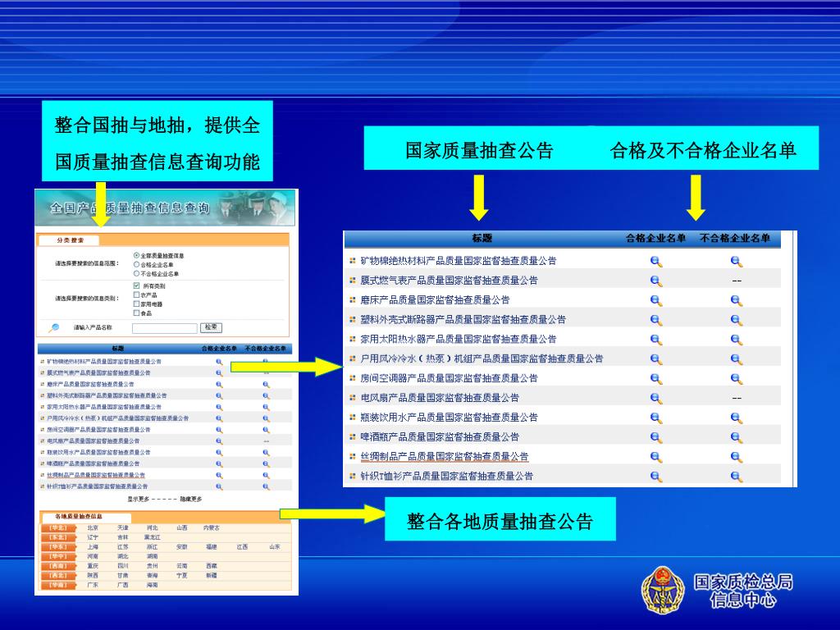840x630 pixels.
Task: Click 合格企业名单 column header in enlarged table
Action: pos(655,239)
